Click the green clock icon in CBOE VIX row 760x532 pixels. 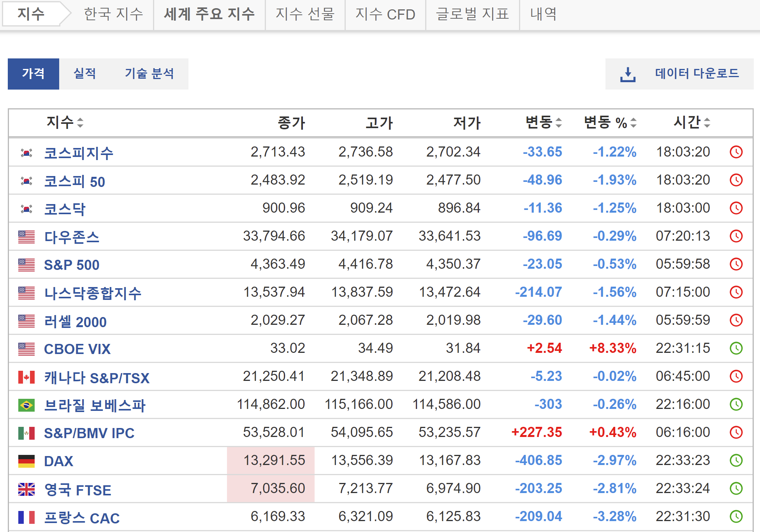(736, 348)
